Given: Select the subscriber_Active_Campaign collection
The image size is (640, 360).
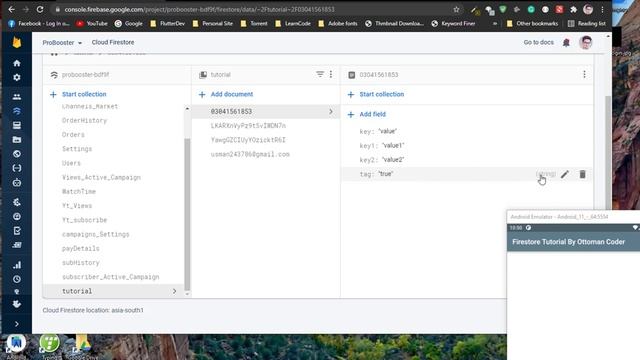Looking at the screenshot, I should [111, 277].
